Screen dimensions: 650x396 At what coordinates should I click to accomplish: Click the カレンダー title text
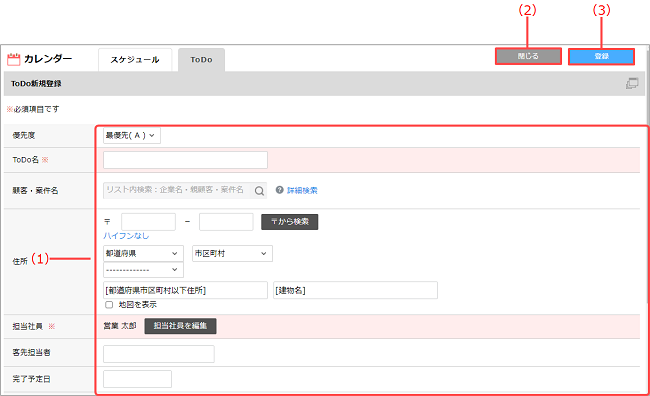[48, 59]
